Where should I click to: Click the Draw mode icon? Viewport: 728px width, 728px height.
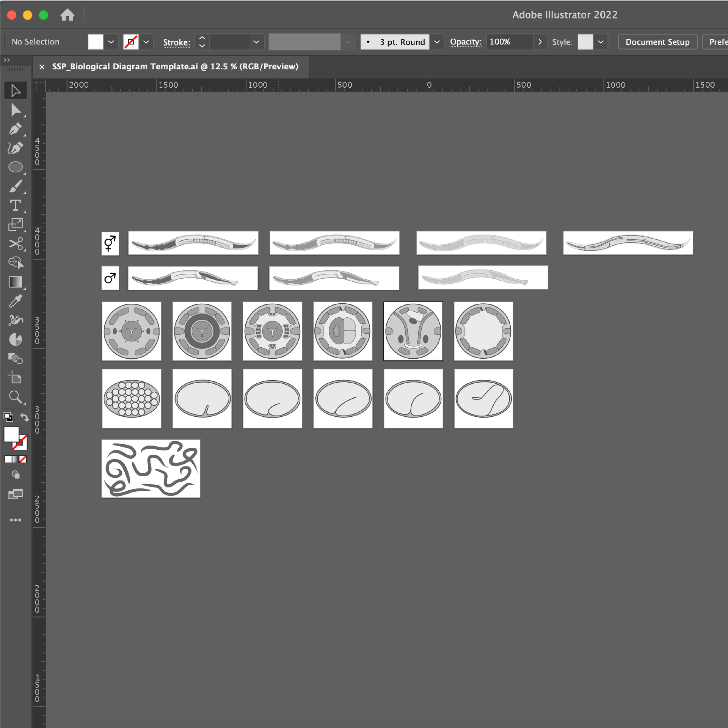point(16,475)
